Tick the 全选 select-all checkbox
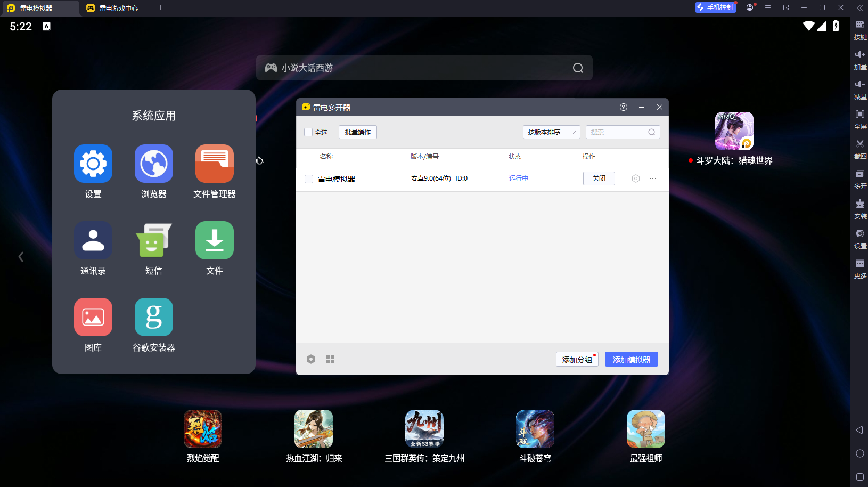868x487 pixels. (x=308, y=132)
